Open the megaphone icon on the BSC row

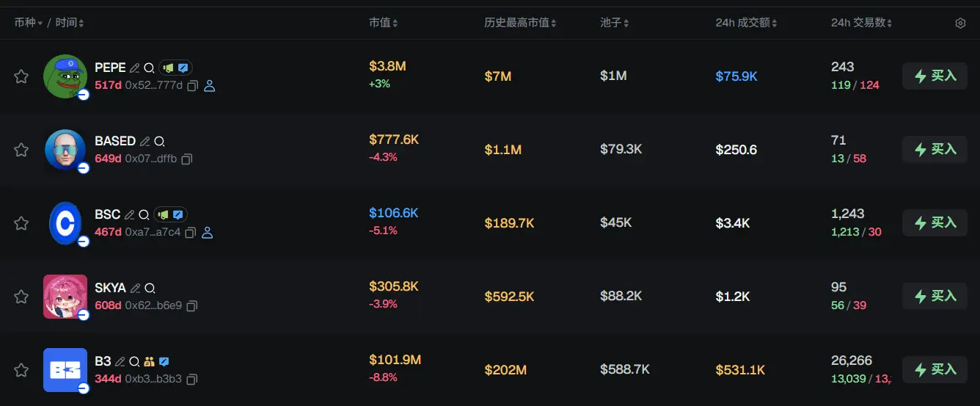tap(163, 214)
